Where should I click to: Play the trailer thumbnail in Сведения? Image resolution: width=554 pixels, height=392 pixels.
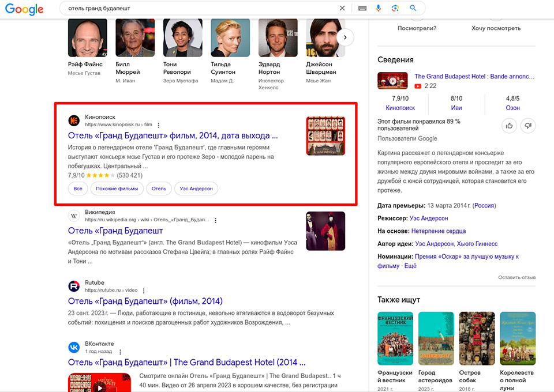[x=392, y=81]
